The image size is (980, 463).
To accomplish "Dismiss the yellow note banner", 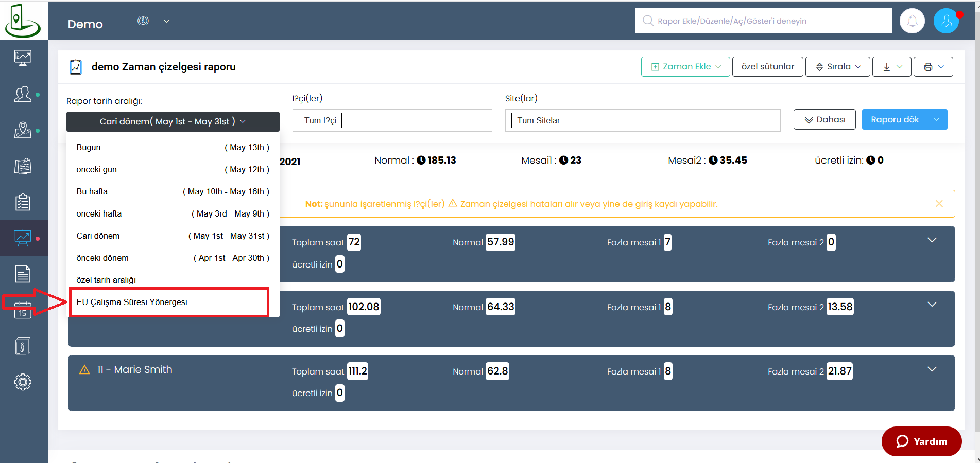I will click(939, 204).
